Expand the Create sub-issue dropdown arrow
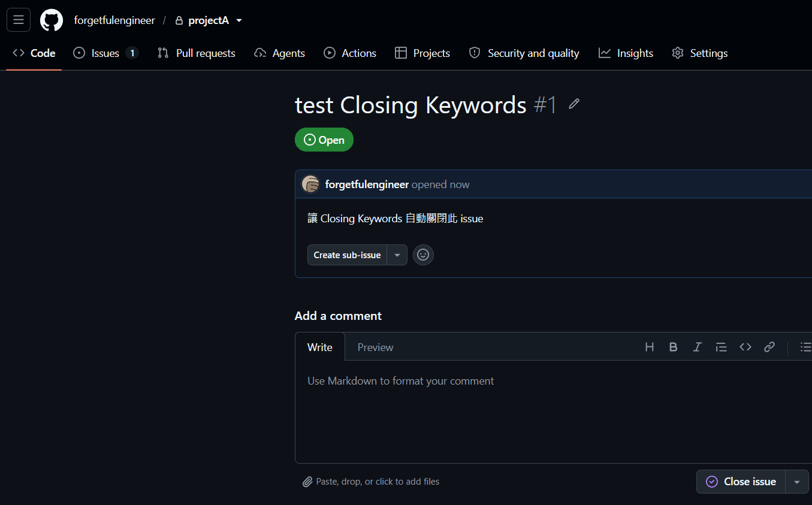The width and height of the screenshot is (812, 505). click(397, 255)
